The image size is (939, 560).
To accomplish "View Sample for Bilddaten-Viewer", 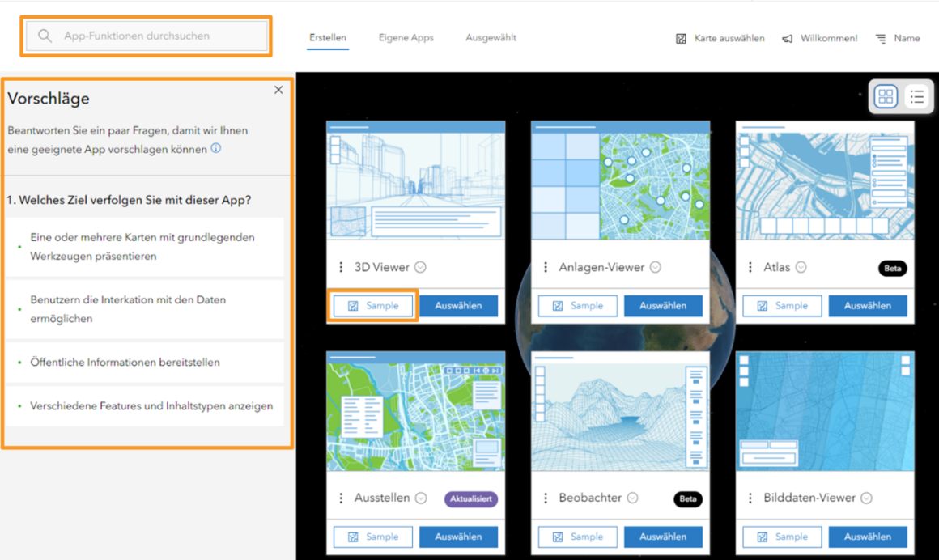I will 783,537.
